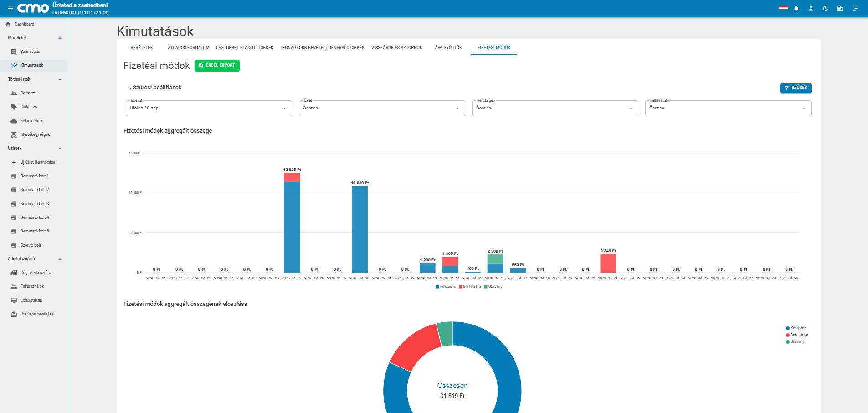Image resolution: width=868 pixels, height=413 pixels.
Task: Toggle Utalvány in the bar chart legend
Action: [x=493, y=287]
